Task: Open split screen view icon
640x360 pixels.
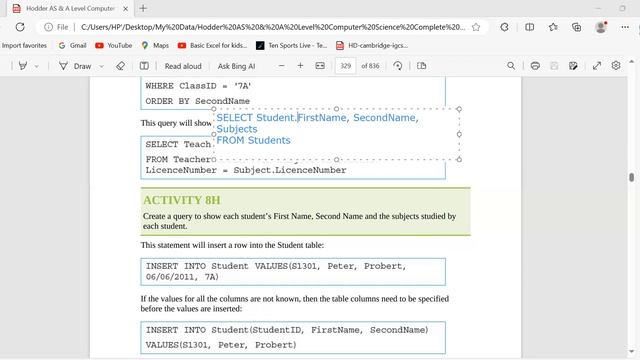Action: [x=529, y=27]
